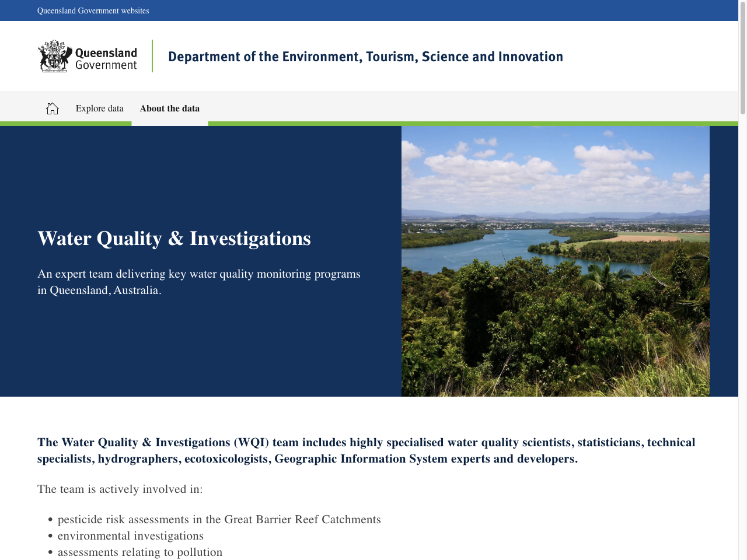Click the Water Quality & Investigations heading

174,238
